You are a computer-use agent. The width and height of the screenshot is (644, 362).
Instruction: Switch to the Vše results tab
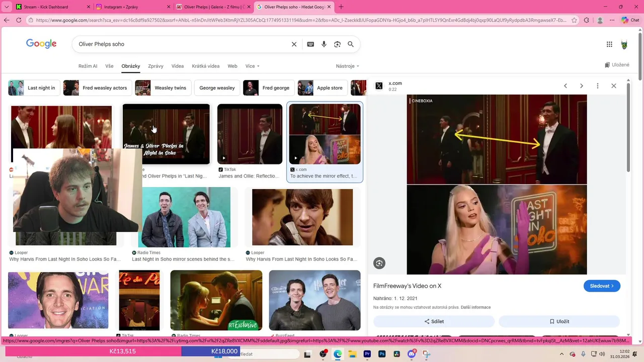[x=109, y=66]
